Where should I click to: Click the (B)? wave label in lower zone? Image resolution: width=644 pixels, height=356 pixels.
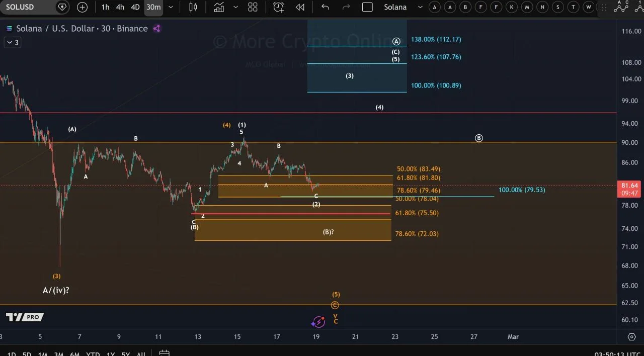tap(329, 232)
